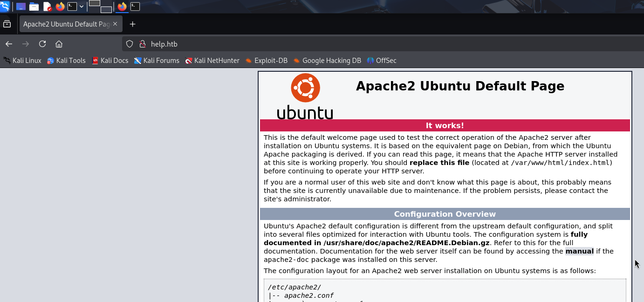The image size is (644, 302).
Task: Go back to the previous page
Action: tap(9, 44)
